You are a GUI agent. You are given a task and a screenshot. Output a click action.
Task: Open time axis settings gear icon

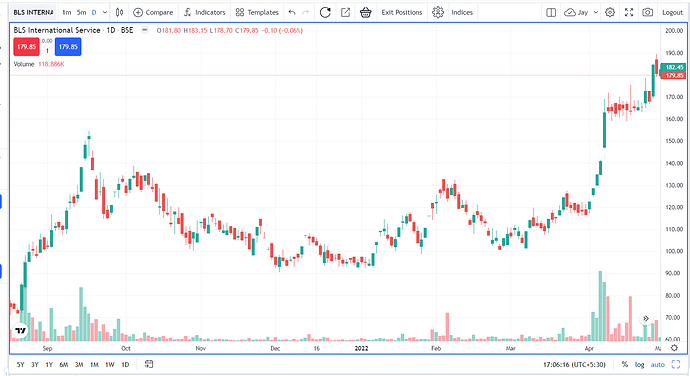[674, 348]
